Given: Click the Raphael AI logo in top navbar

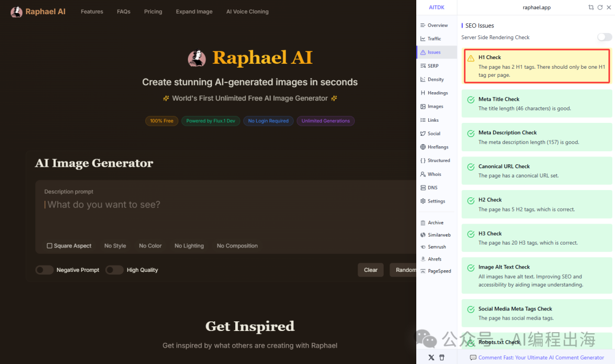Looking at the screenshot, I should (x=38, y=11).
